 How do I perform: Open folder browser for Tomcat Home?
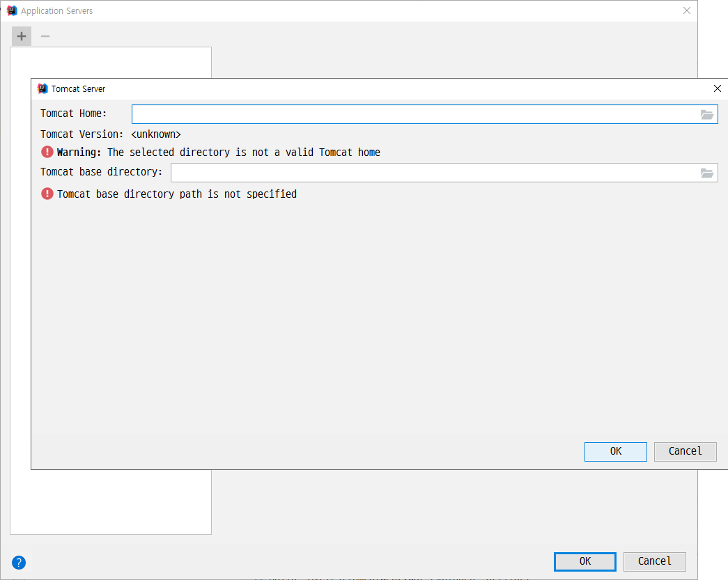[x=706, y=115]
